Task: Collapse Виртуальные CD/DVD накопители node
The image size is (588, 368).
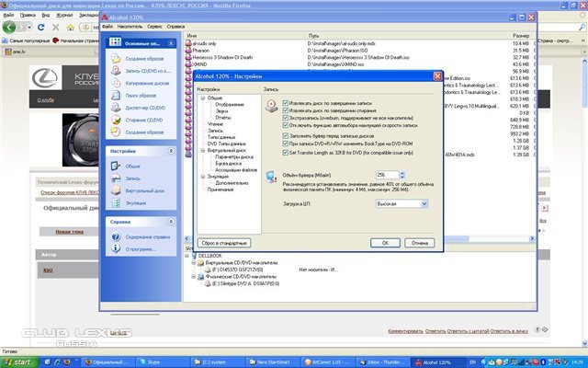Action: (194, 263)
